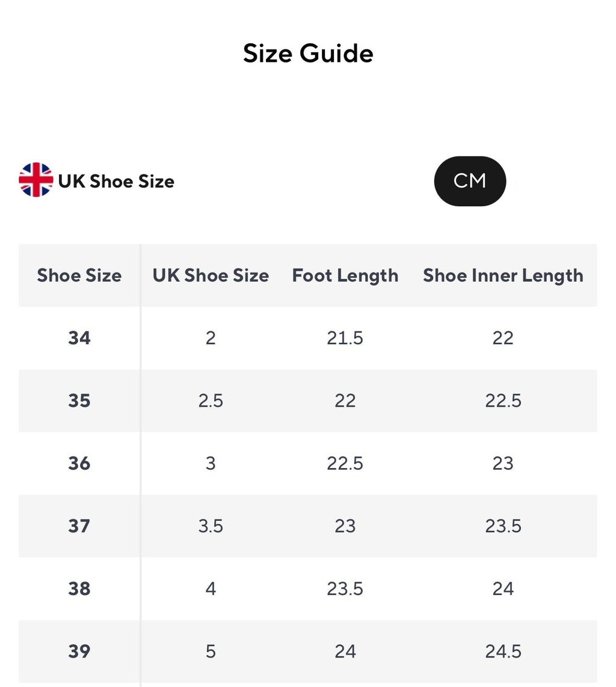This screenshot has height=687, width=616.
Task: Click the UK Shoe Size label
Action: point(117,181)
